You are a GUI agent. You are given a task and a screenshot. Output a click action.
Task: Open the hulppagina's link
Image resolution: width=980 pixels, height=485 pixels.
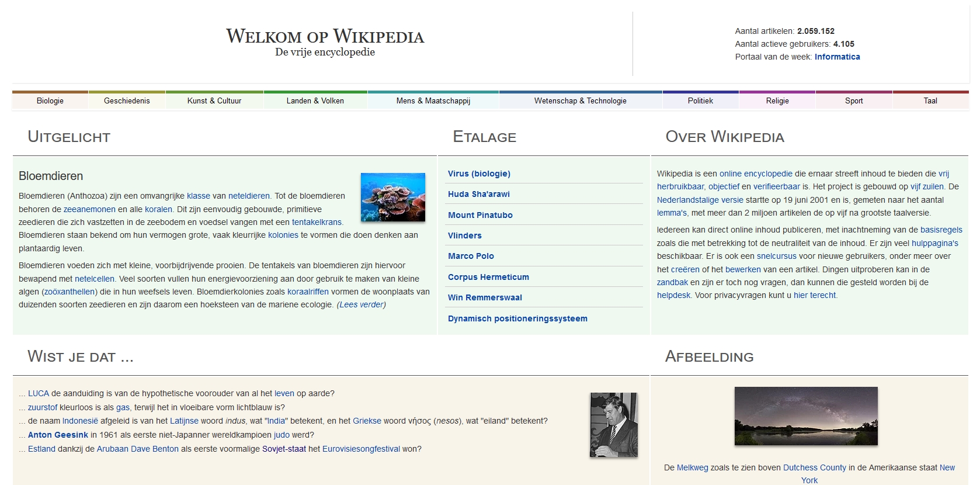(935, 243)
